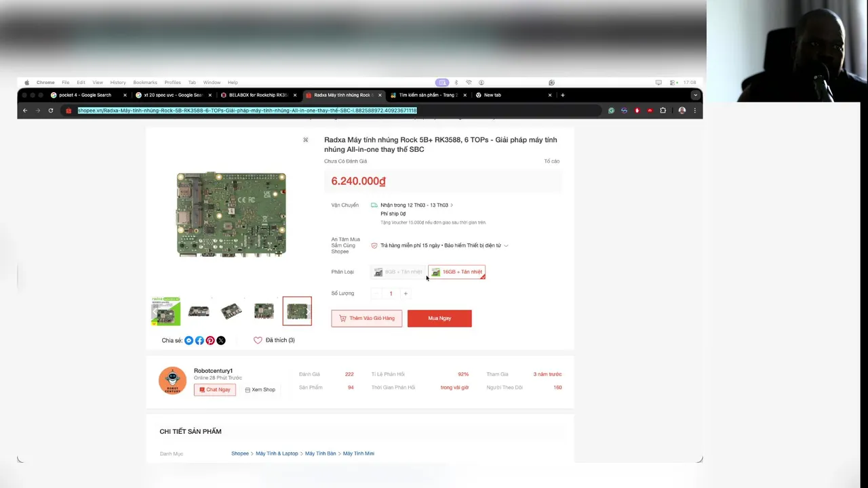Select the first product thumbnail with green box
The width and height of the screenshot is (868, 488).
pos(166,311)
